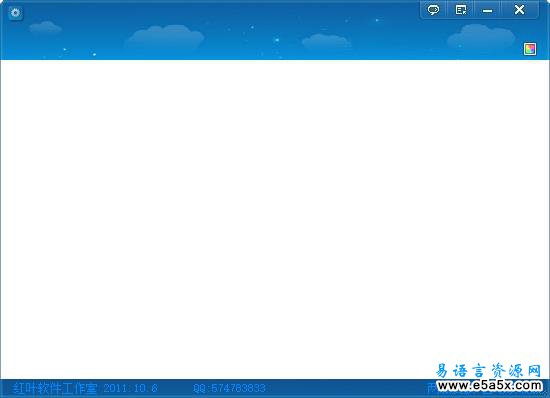550x398 pixels.
Task: Click the www.e5a5x.com watermark address
Action: tap(490, 385)
